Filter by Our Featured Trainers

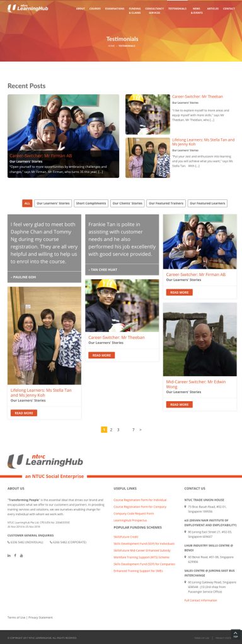click(x=166, y=203)
